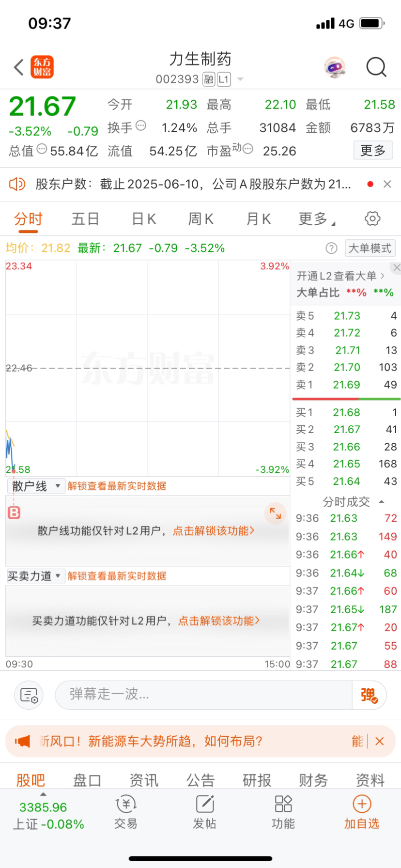Viewport: 401px width, 868px height.
Task: Tap the red B marker icon
Action: click(15, 512)
